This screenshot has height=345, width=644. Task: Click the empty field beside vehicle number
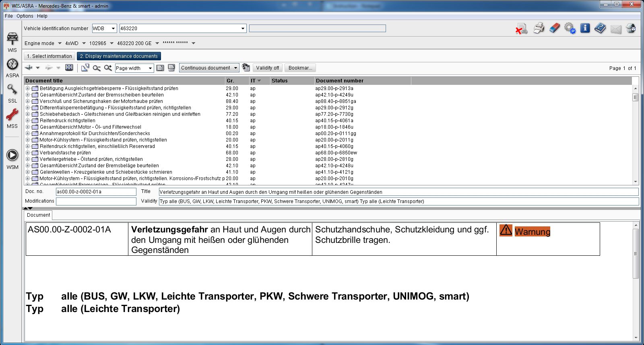(x=318, y=29)
